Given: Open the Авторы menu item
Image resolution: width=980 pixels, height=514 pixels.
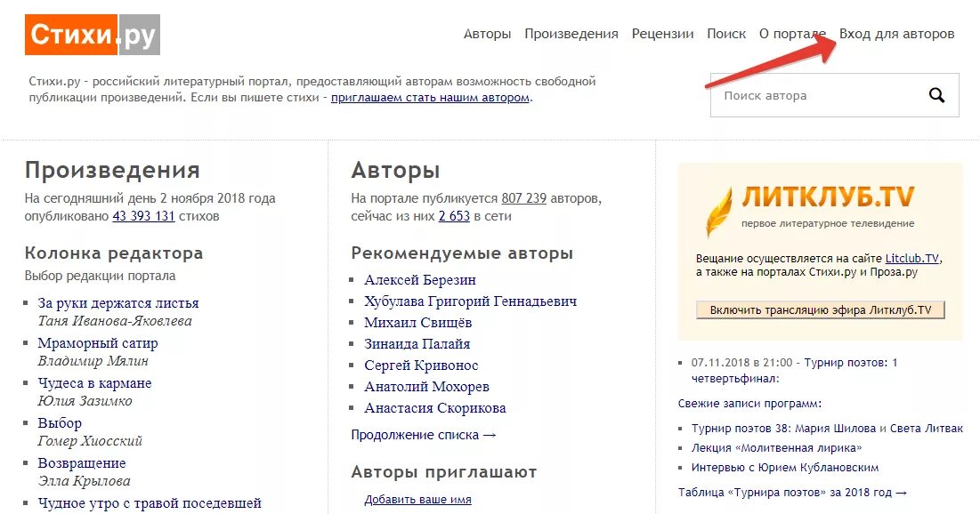Looking at the screenshot, I should [x=487, y=34].
